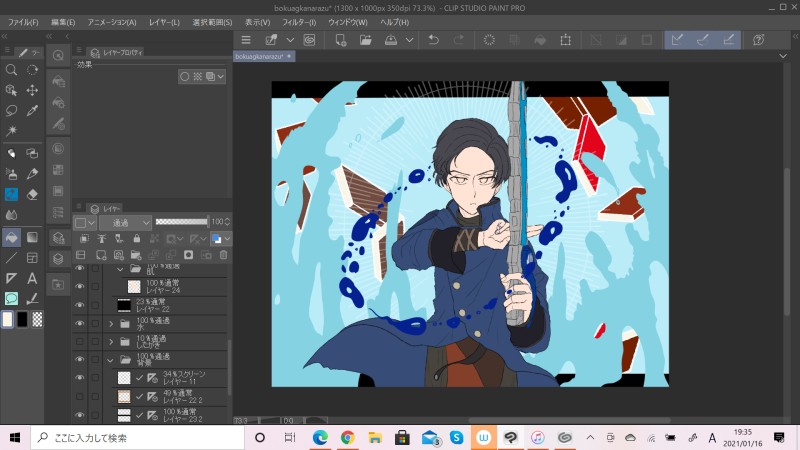Hide the レイヤー 11 layer eye icon
Image resolution: width=800 pixels, height=450 pixels.
80,378
